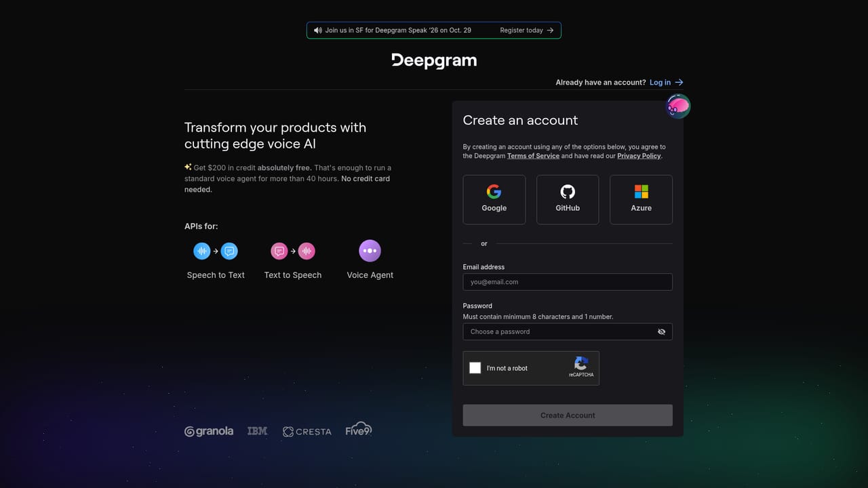Focus the Email address field
Viewport: 868px width, 488px height.
tap(568, 282)
